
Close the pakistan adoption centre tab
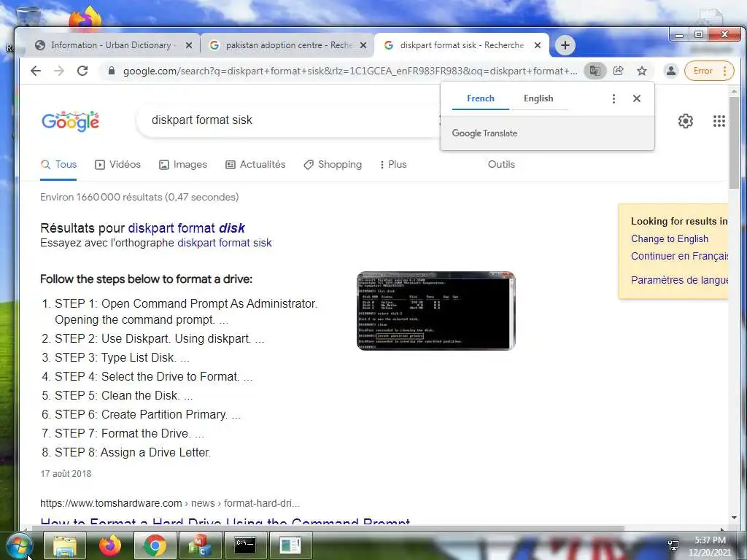tap(363, 45)
